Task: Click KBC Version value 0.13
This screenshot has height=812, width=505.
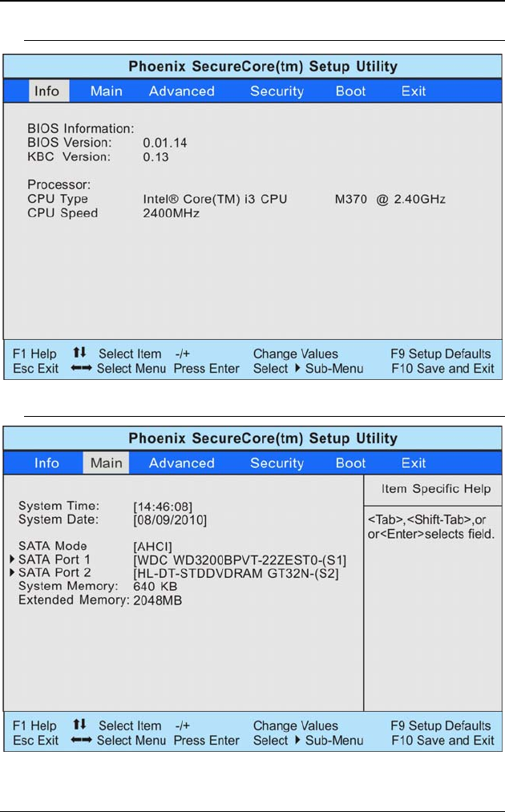Action: pos(156,157)
